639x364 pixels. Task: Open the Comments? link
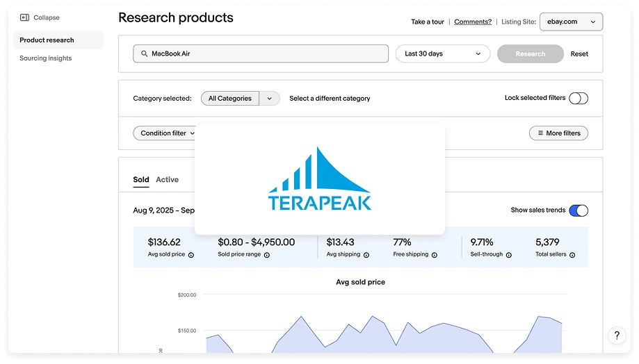[473, 22]
